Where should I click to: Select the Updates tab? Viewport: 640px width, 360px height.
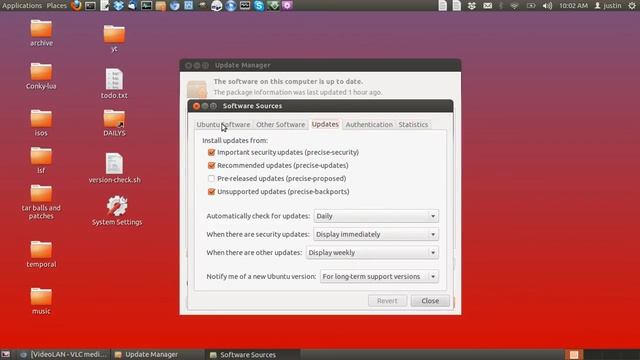pyautogui.click(x=325, y=124)
